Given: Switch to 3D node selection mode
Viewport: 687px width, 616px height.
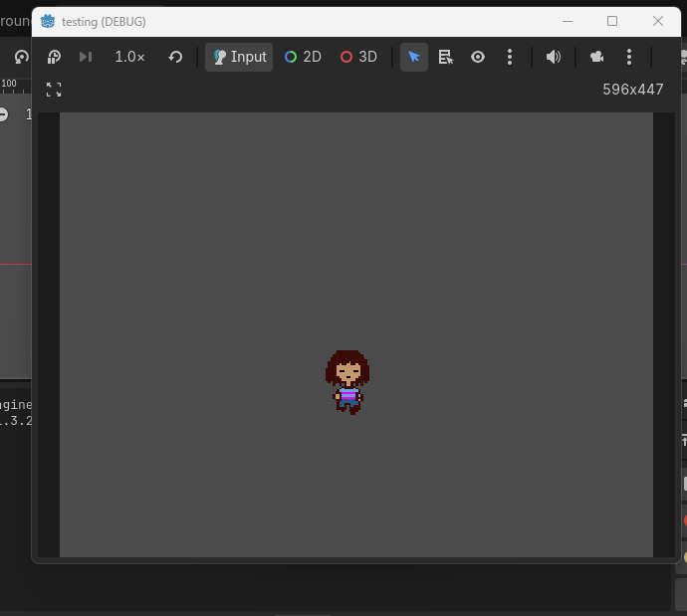Looking at the screenshot, I should (358, 57).
